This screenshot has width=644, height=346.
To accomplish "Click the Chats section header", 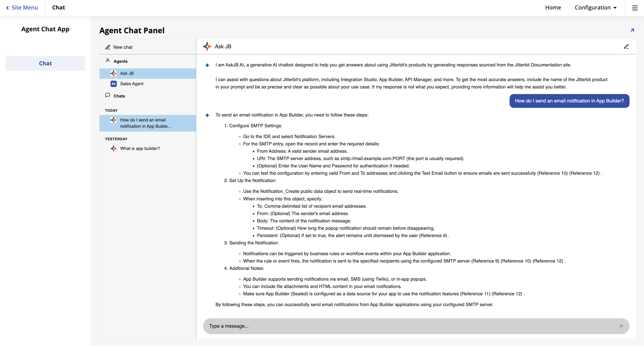I will click(x=119, y=96).
